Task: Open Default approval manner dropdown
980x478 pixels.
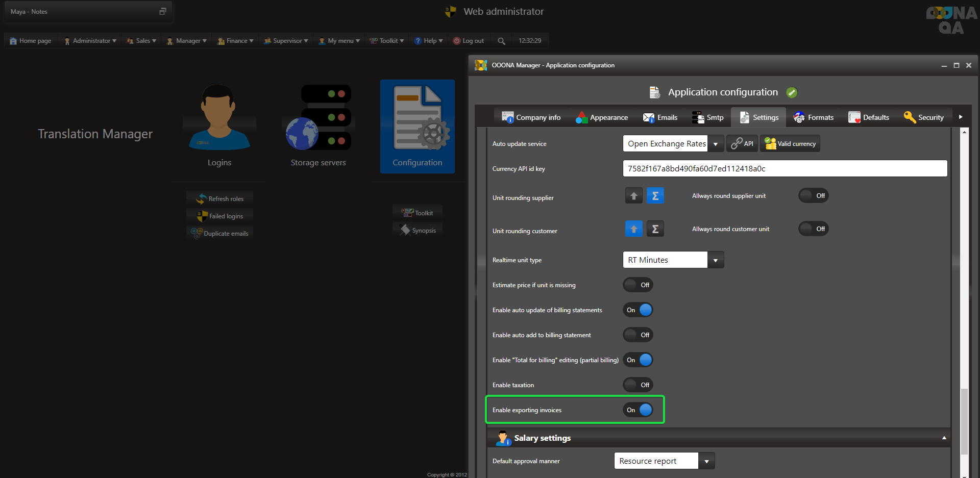Action: pos(706,461)
